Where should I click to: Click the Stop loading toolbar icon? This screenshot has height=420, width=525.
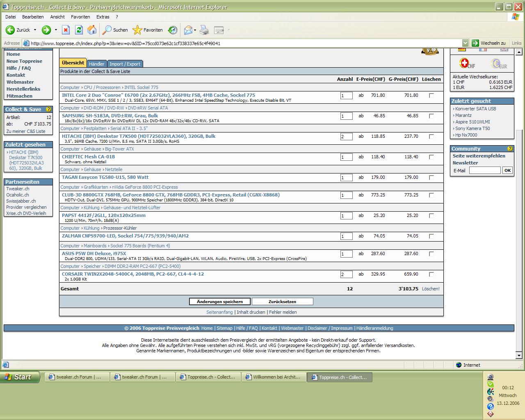pos(66,30)
